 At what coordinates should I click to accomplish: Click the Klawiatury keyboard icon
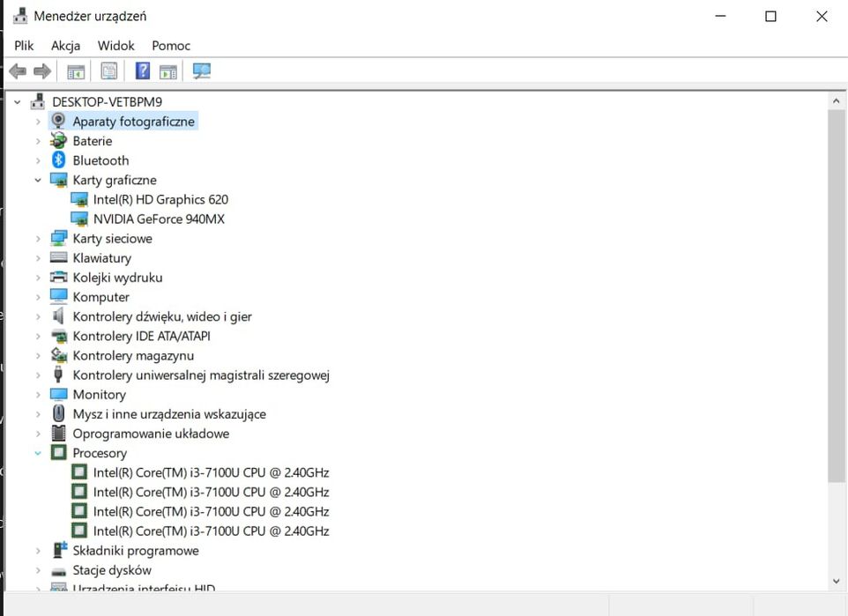tap(58, 257)
